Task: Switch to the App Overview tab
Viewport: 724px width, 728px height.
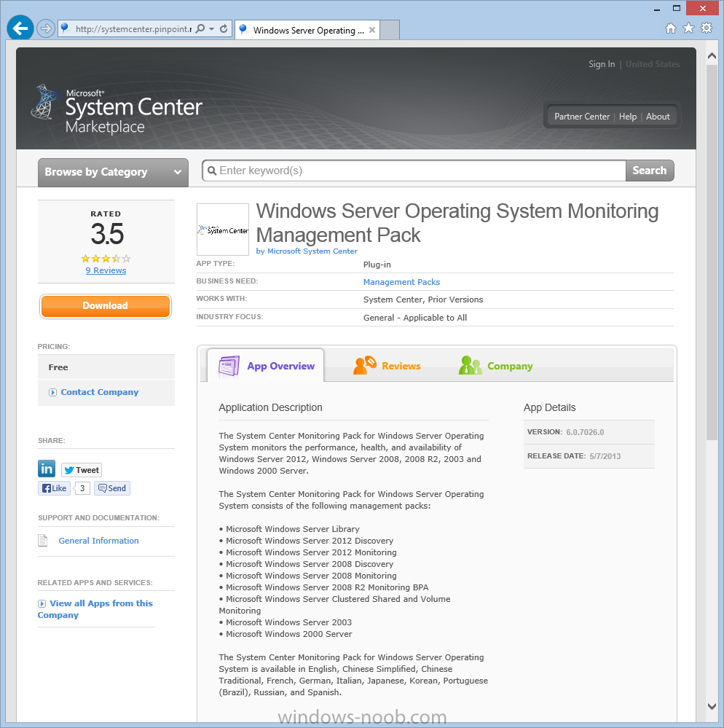Action: 267,366
